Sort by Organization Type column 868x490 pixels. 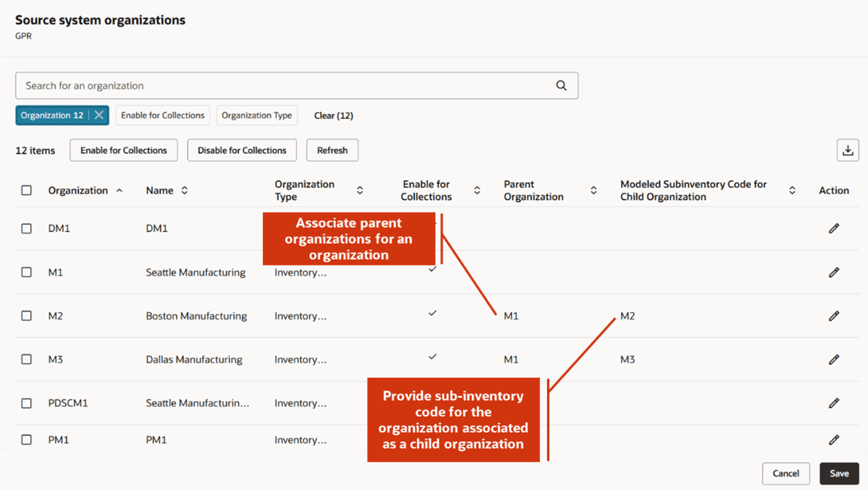(360, 191)
